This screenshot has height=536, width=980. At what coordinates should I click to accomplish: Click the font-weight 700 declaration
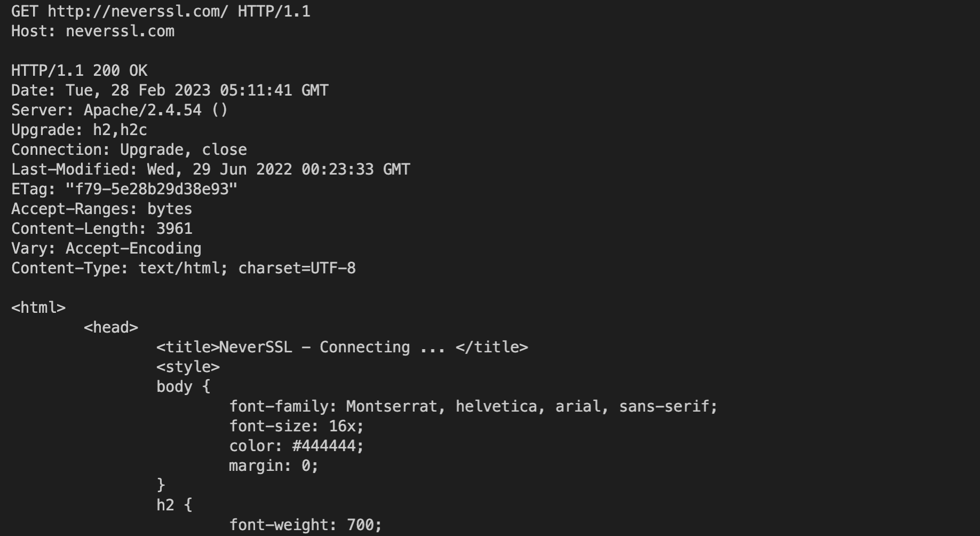[306, 525]
